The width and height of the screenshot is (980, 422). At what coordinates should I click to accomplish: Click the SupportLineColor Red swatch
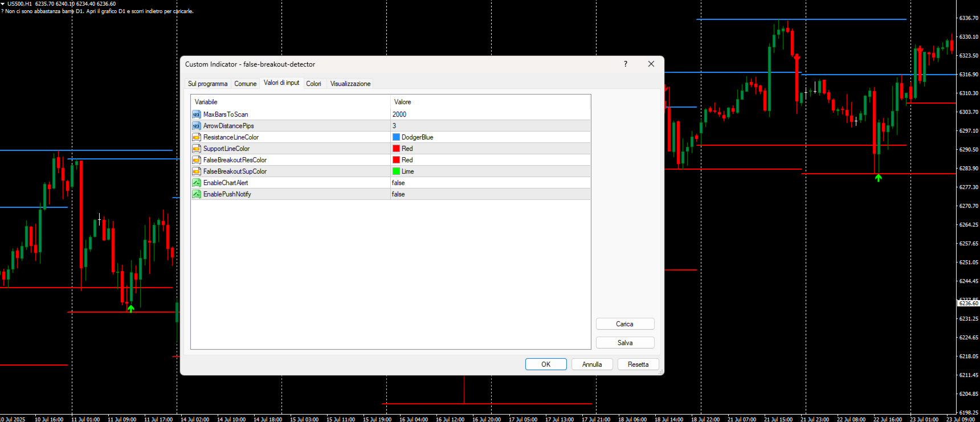396,149
